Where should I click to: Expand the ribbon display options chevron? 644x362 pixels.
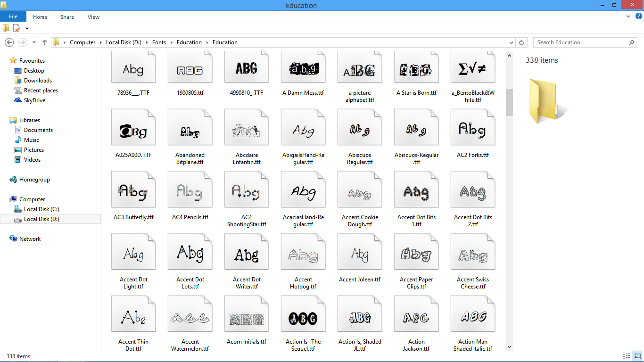pos(628,16)
